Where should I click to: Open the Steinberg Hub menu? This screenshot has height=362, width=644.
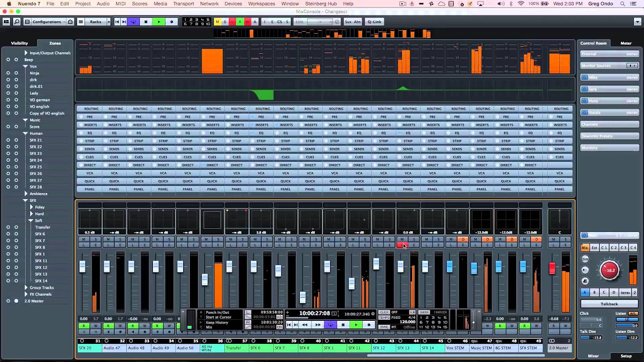(321, 4)
